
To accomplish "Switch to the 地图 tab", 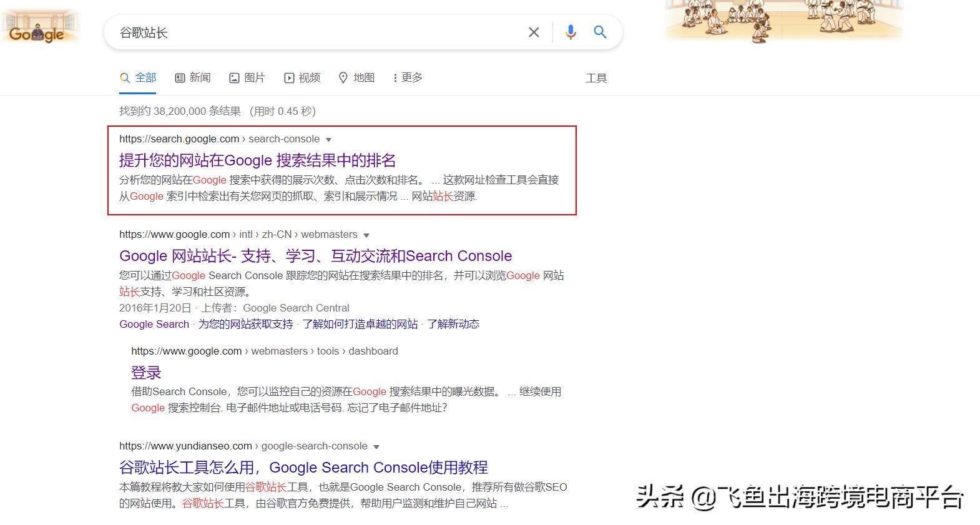I will pyautogui.click(x=356, y=77).
